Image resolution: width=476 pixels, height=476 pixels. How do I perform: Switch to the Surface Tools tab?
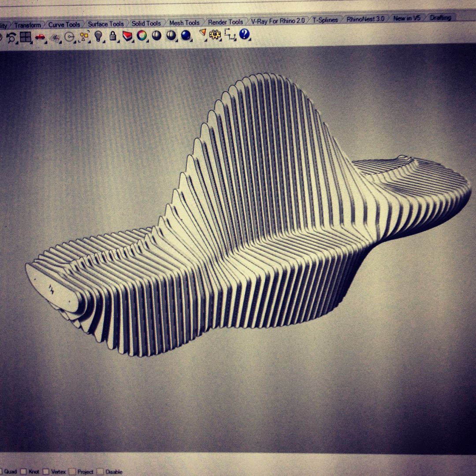[x=106, y=24]
